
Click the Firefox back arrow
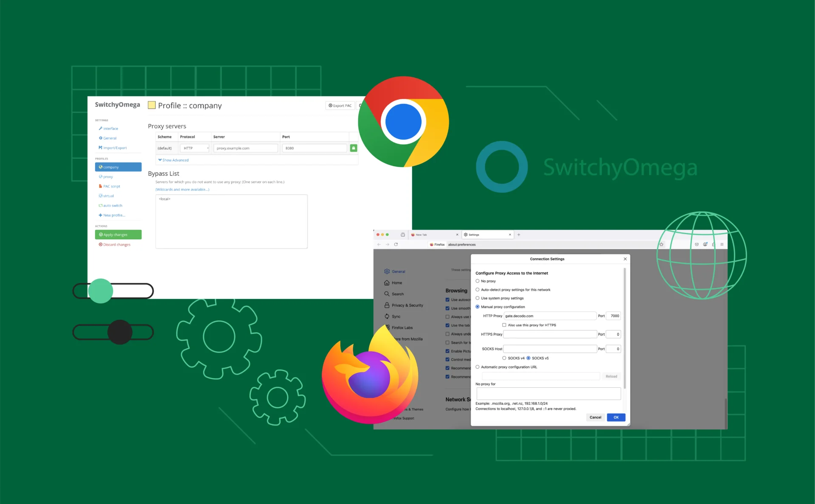click(x=379, y=244)
